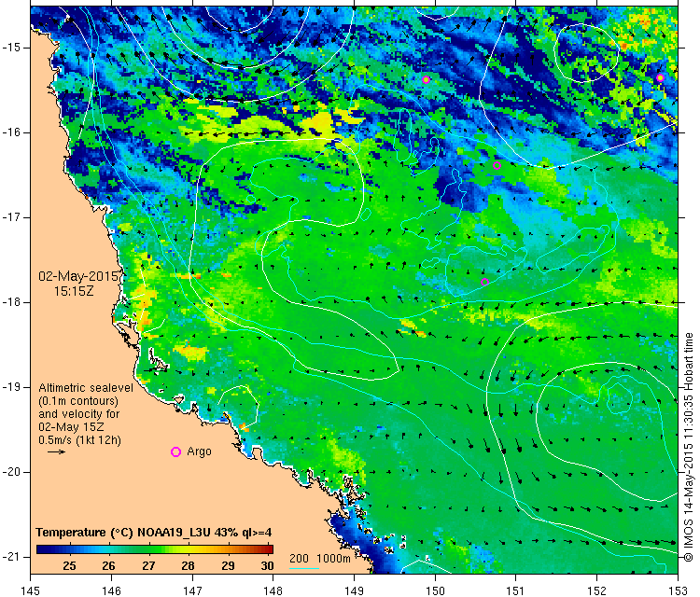
Task: Click the longitude axis label '153'
Action: (x=678, y=590)
